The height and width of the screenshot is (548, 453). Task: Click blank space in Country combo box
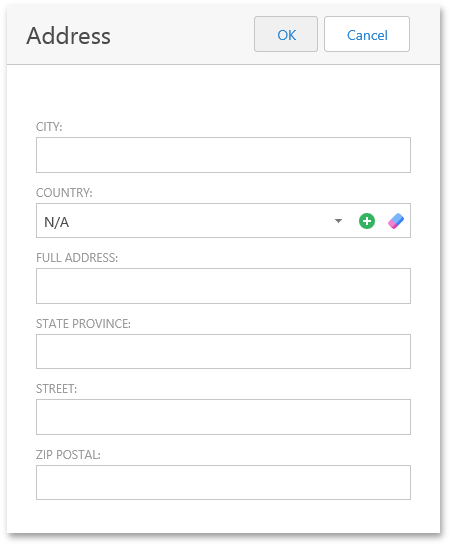tap(199, 221)
